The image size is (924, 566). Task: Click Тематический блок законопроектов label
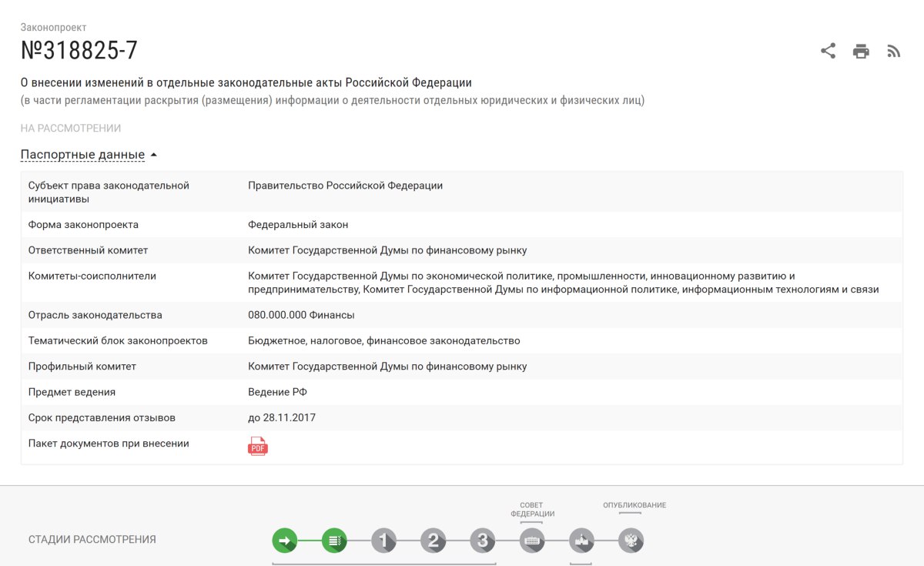118,340
